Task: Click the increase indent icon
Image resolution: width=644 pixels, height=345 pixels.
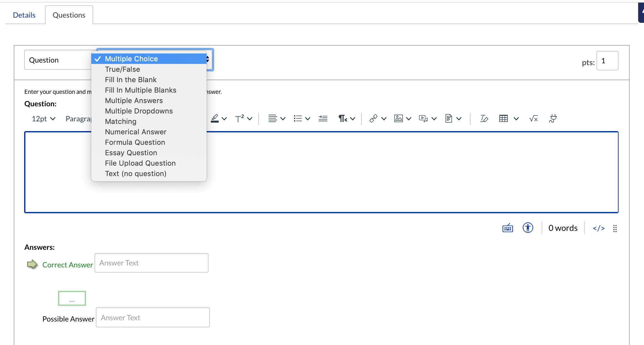Action: [x=323, y=119]
